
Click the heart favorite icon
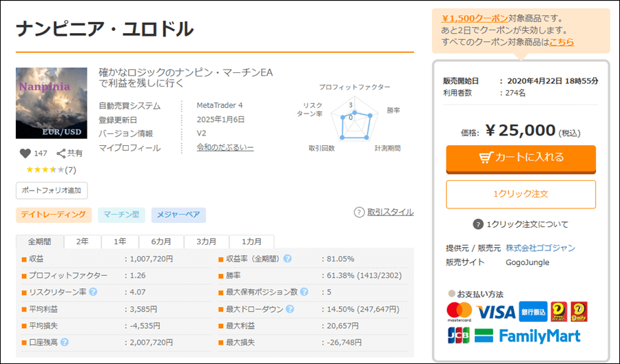pyautogui.click(x=25, y=153)
